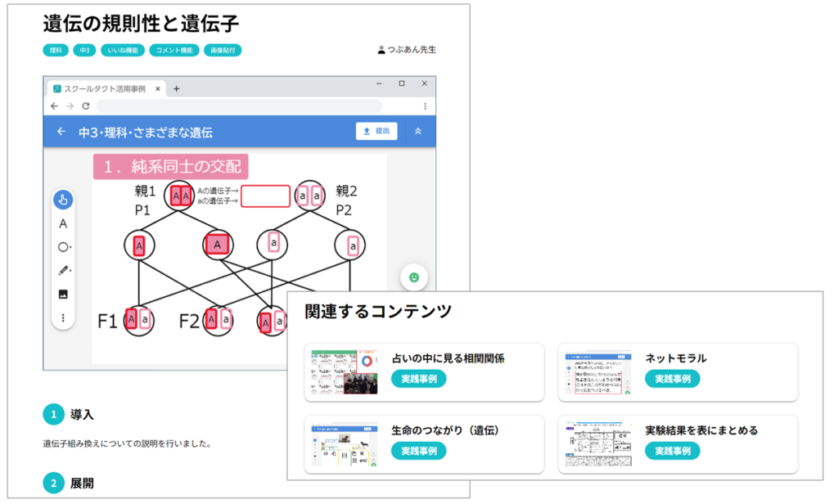Choose the circle shape tool
Screen dimensions: 838x504
(64, 247)
